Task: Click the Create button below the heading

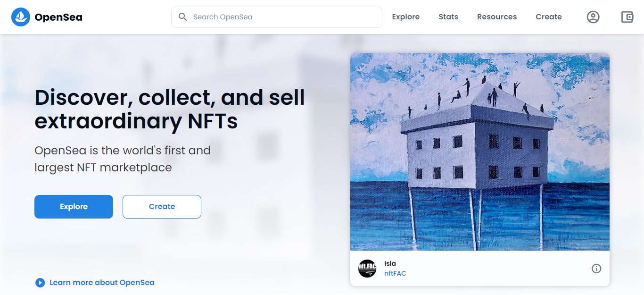Action: (162, 206)
